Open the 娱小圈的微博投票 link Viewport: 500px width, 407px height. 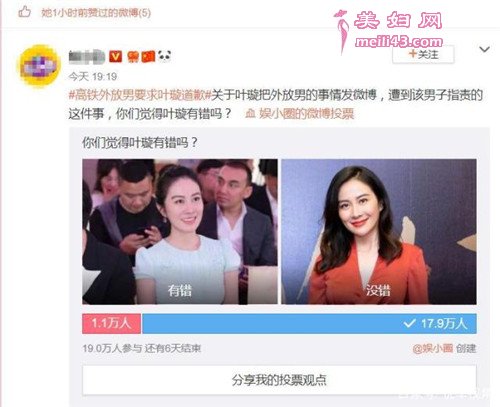[306, 114]
